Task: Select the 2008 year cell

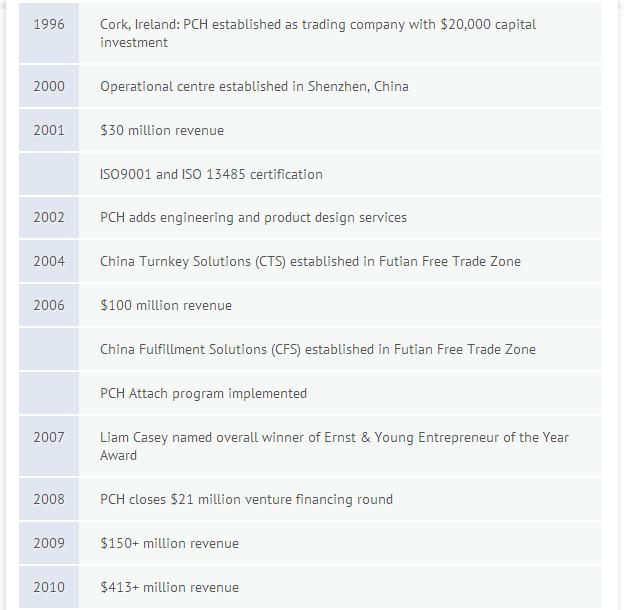Action: (x=49, y=499)
